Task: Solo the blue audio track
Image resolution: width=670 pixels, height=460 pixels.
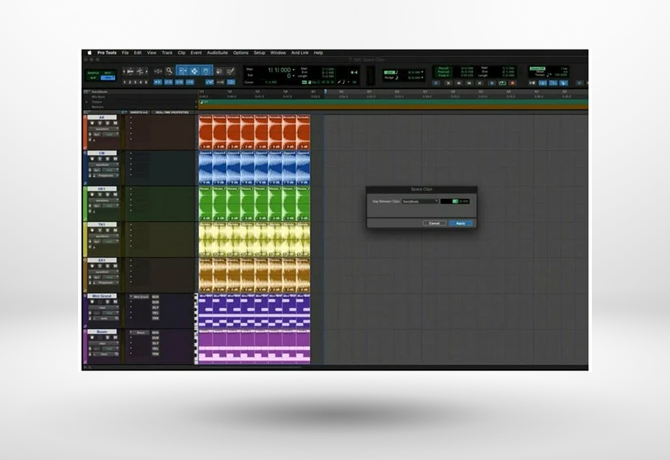Action: pos(108,159)
